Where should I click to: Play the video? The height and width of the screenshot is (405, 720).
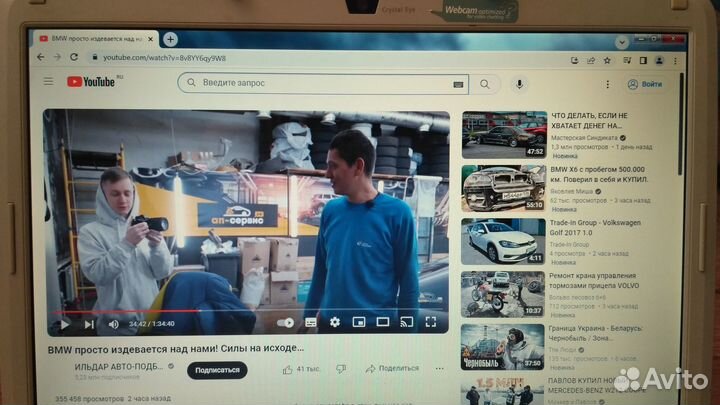point(65,324)
